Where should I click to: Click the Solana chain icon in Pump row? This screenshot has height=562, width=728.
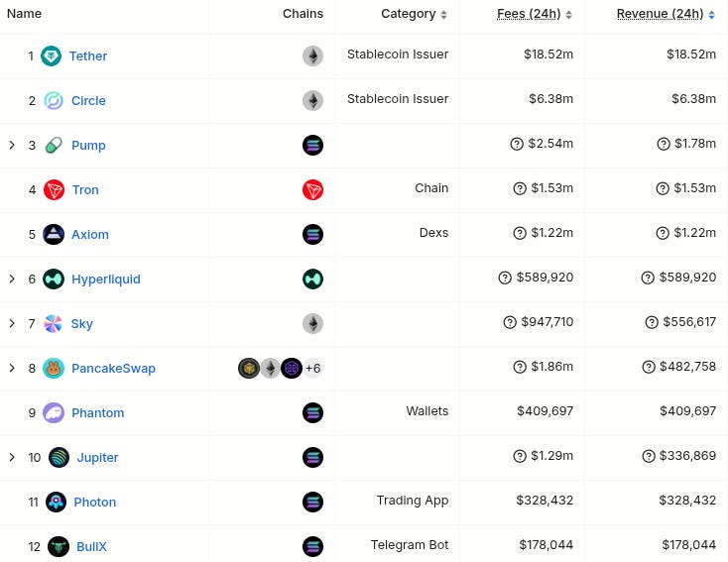(313, 146)
